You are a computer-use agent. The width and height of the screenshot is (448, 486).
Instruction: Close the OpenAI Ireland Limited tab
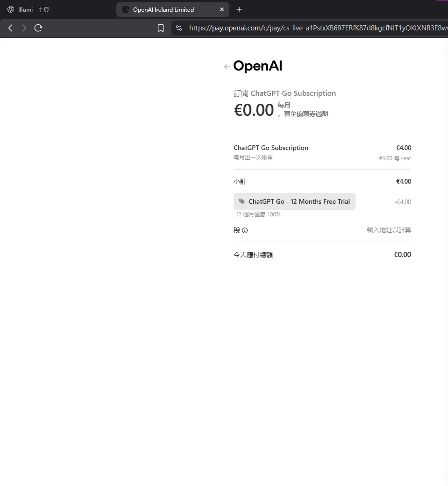point(222,9)
